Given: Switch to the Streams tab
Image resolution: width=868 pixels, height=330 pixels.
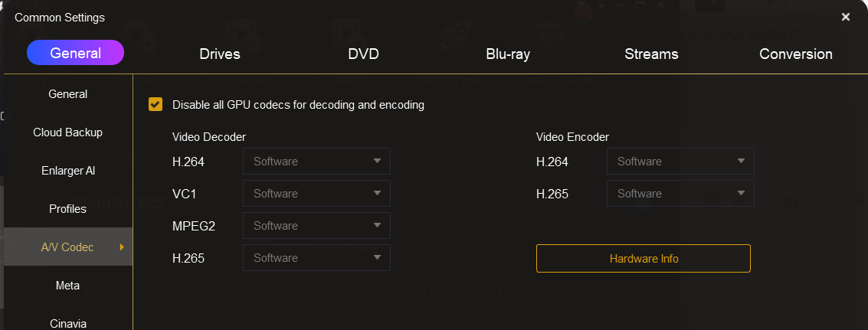Looking at the screenshot, I should coord(651,54).
